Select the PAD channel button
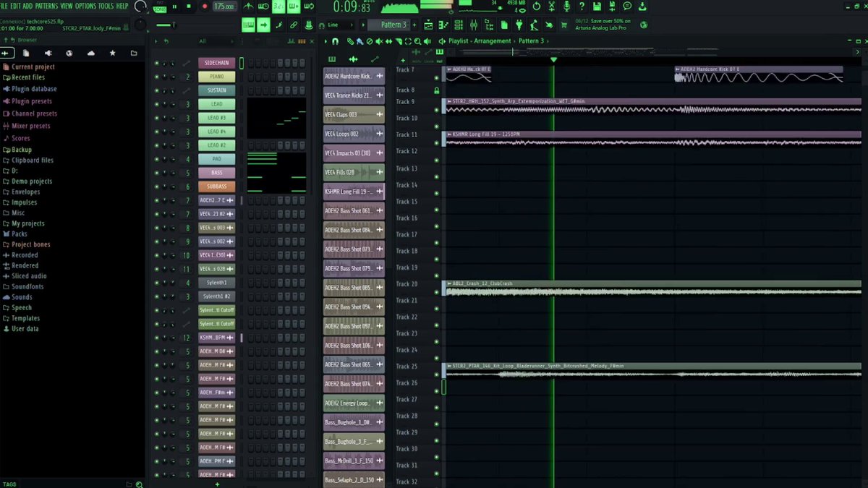This screenshot has width=868, height=488. [x=216, y=159]
